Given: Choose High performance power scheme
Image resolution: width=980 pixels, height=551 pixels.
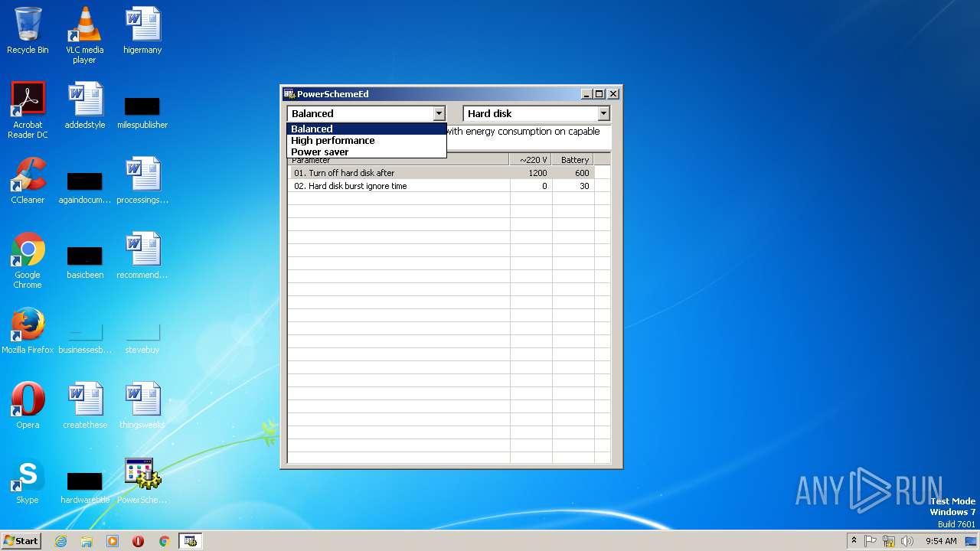Looking at the screenshot, I should [x=366, y=140].
